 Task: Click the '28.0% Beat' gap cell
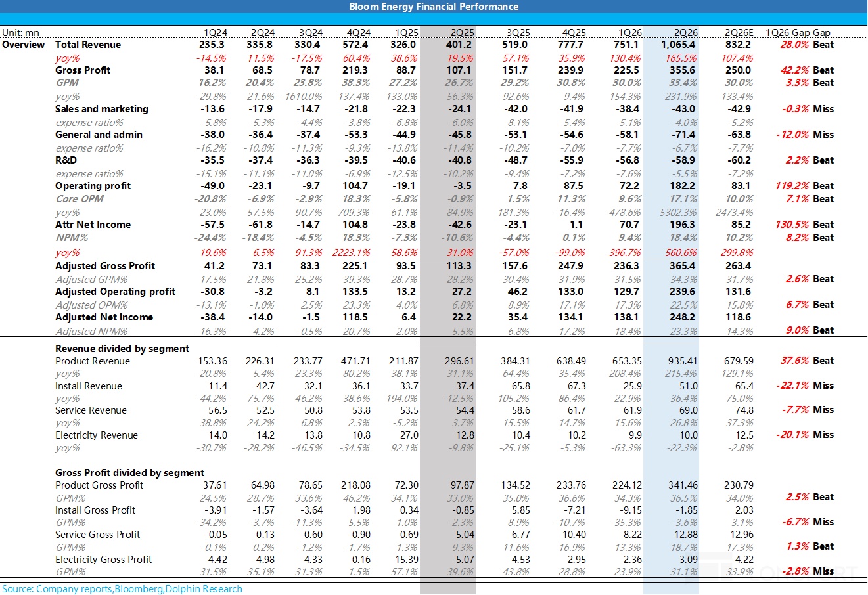click(807, 45)
